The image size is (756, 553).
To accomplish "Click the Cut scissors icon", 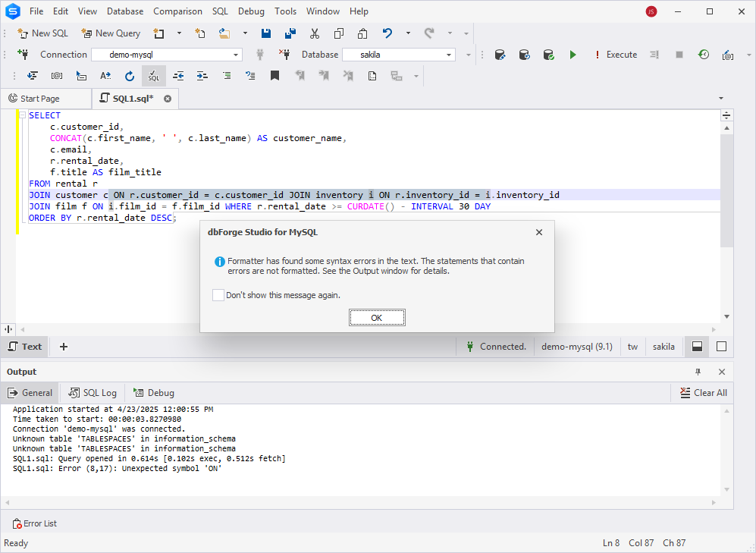I will click(x=315, y=33).
